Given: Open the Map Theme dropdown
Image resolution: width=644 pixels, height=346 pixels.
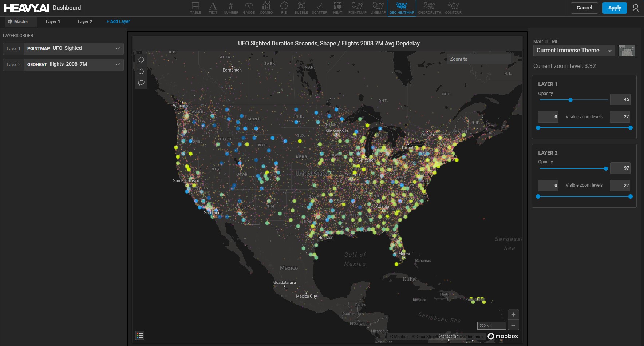Looking at the screenshot, I should [x=574, y=51].
